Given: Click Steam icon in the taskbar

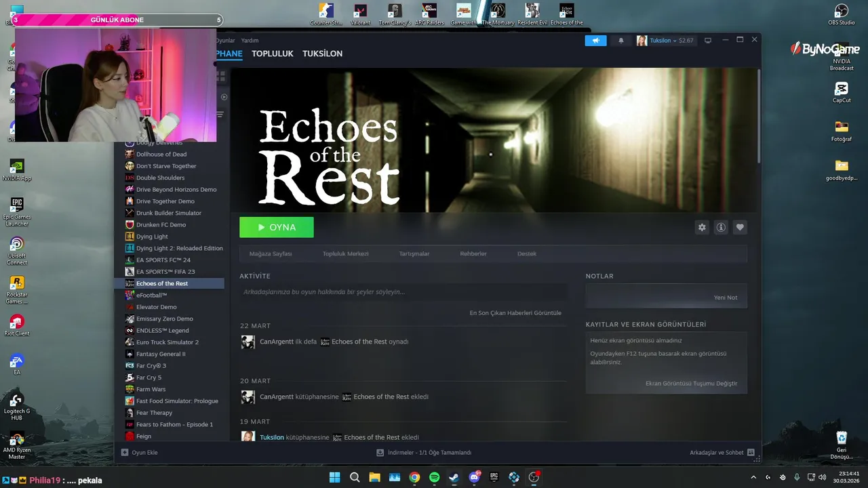Looking at the screenshot, I should point(454,477).
